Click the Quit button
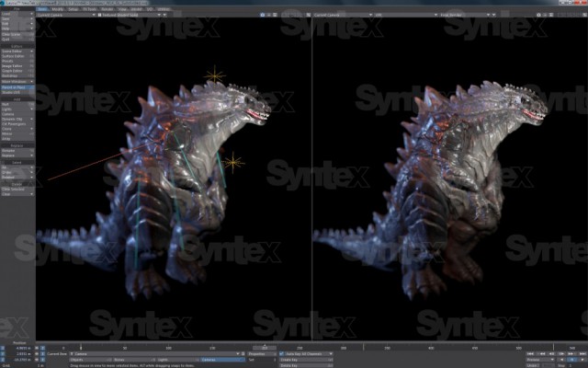 coord(17,39)
